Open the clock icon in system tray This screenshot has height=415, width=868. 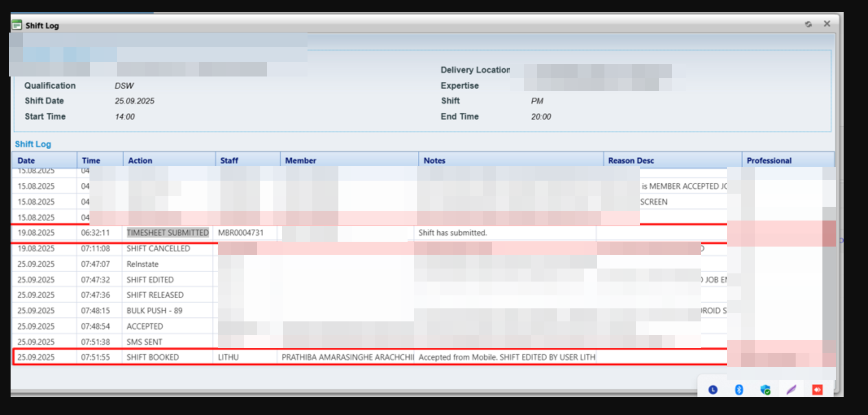click(713, 390)
